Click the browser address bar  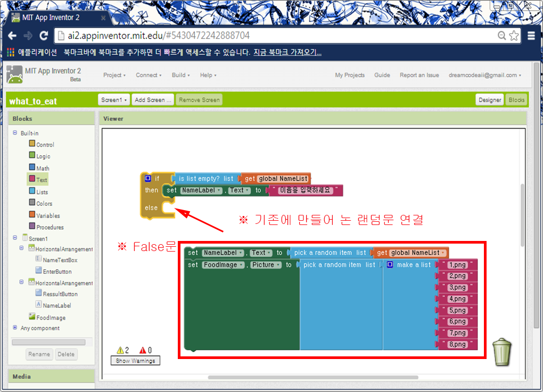click(277, 35)
